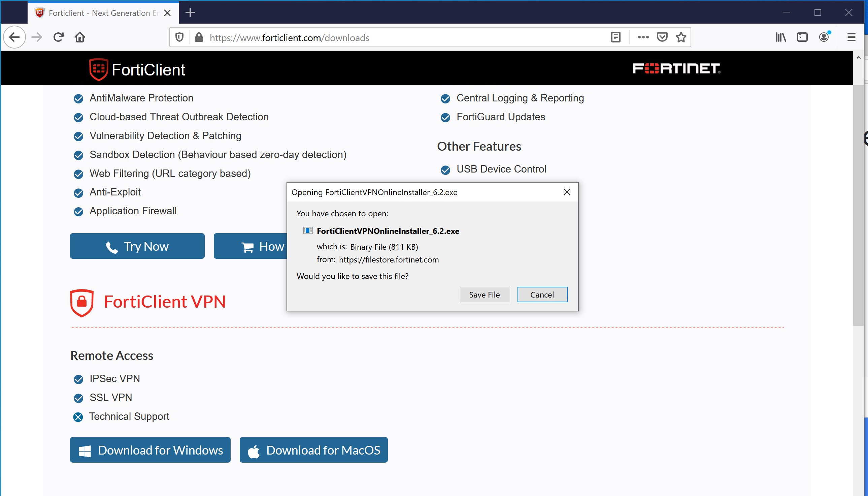This screenshot has height=496, width=868.
Task: Click the Anti-Exploit text
Action: pyautogui.click(x=115, y=192)
